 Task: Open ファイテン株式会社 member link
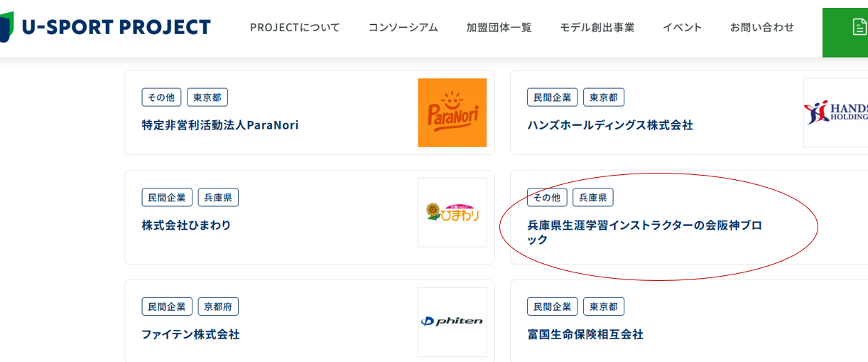[x=190, y=334]
